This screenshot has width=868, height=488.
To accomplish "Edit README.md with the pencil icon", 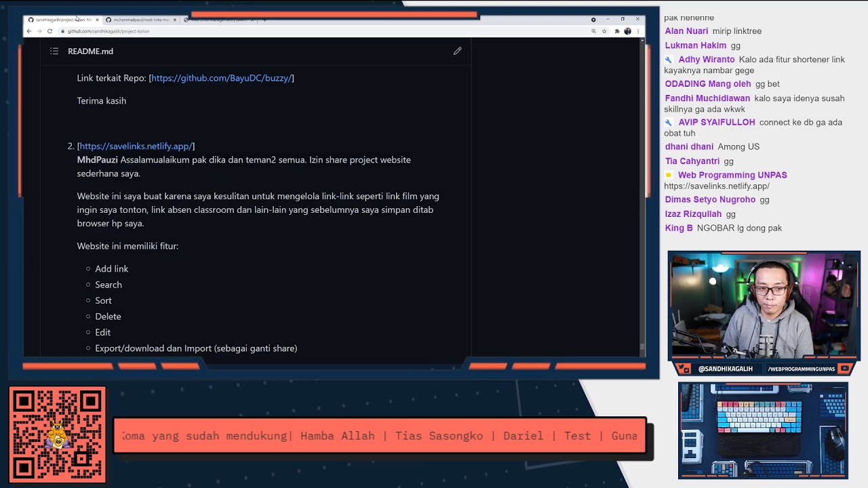I will click(x=458, y=51).
